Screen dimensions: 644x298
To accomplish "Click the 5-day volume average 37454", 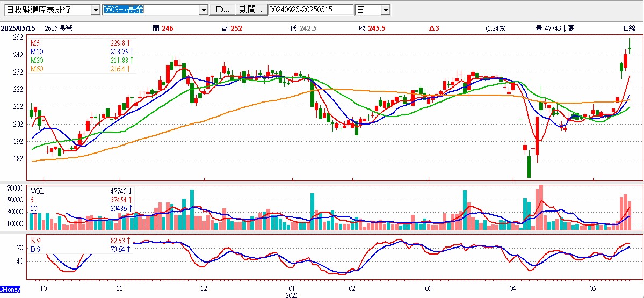I will pos(118,200).
